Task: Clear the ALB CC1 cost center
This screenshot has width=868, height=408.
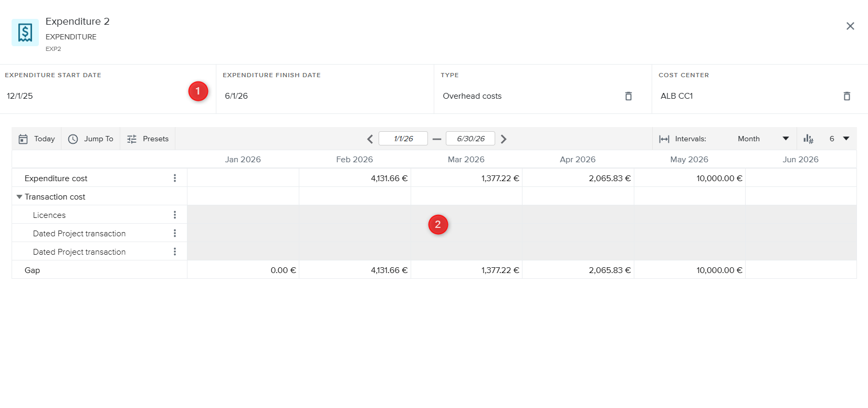Action: pos(846,96)
